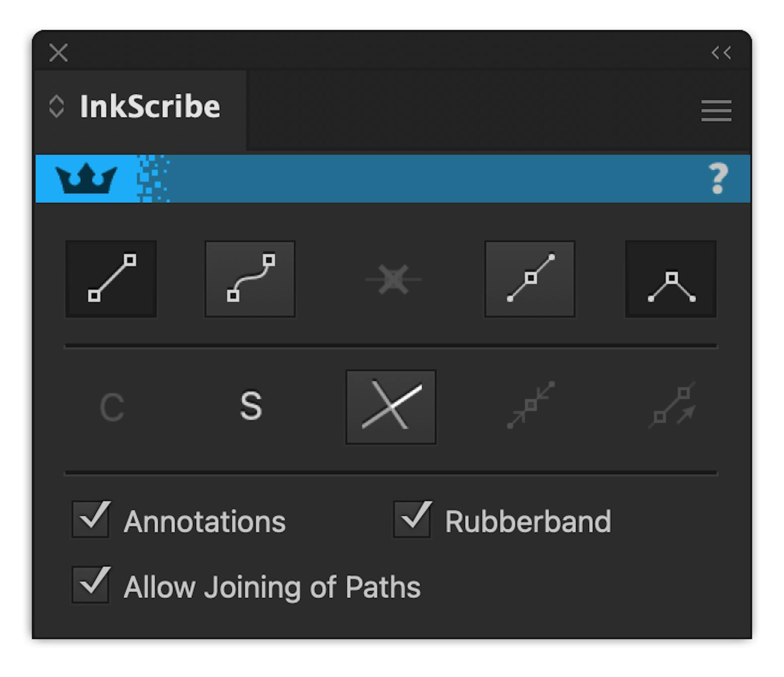784x677 pixels.
Task: Toggle the X intersect mode
Action: pos(391,406)
